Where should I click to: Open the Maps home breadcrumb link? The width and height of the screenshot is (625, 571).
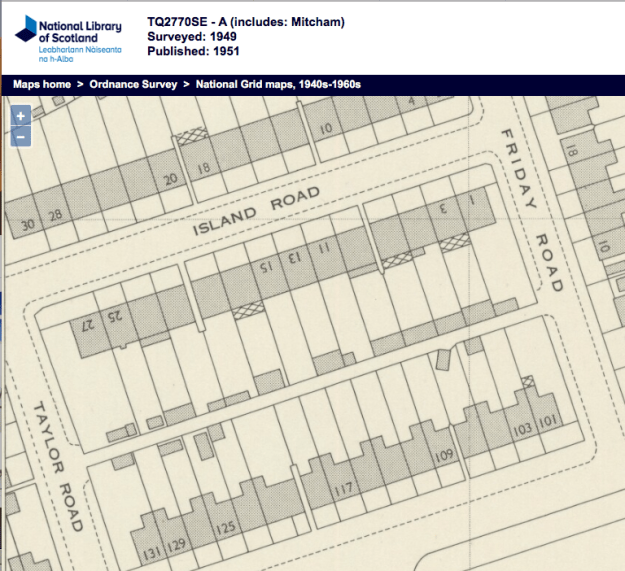pos(42,84)
